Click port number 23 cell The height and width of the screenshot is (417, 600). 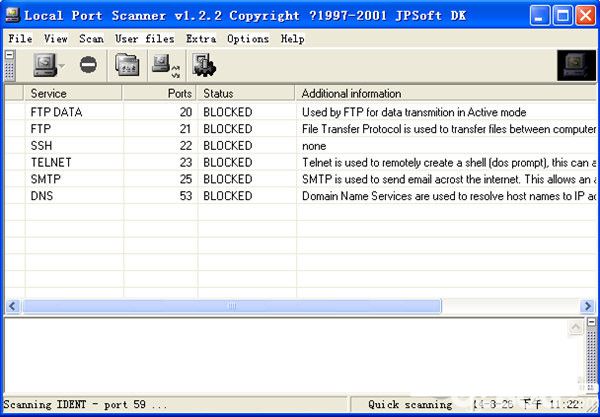tap(186, 163)
